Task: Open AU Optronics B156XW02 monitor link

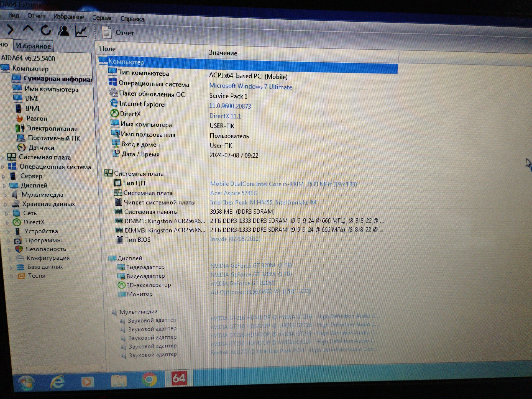Action: pos(260,291)
